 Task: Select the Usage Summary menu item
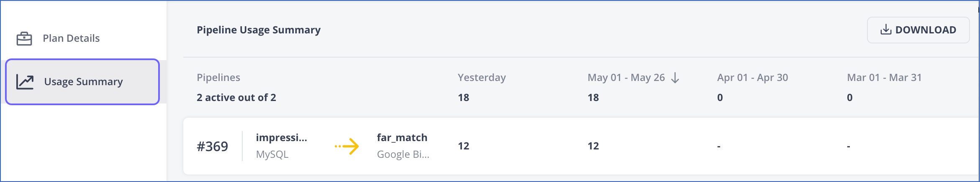[x=83, y=82]
